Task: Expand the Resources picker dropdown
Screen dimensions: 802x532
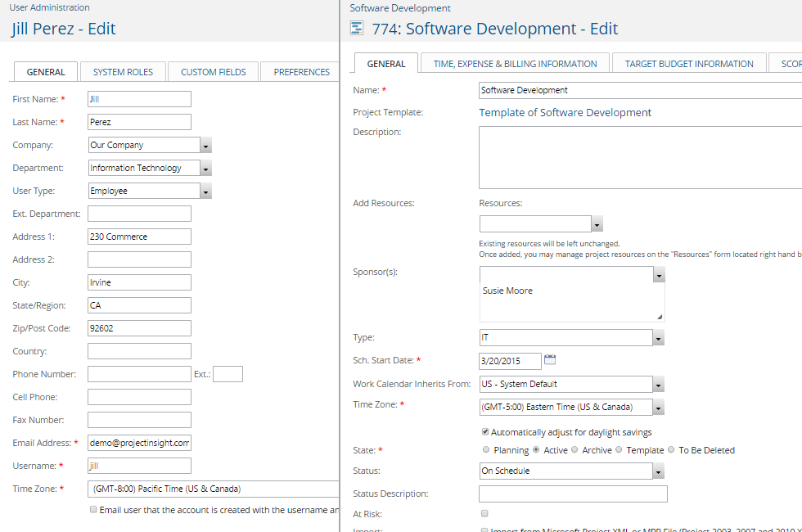Action: pyautogui.click(x=597, y=223)
